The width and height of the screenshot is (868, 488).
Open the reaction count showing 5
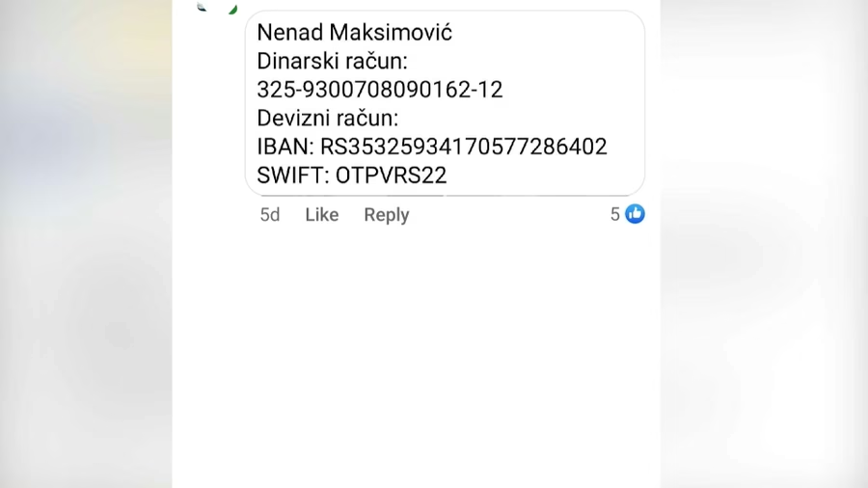point(615,214)
